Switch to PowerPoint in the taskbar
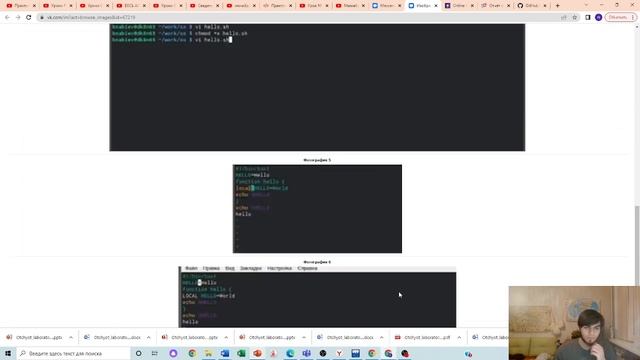 click(x=257, y=353)
